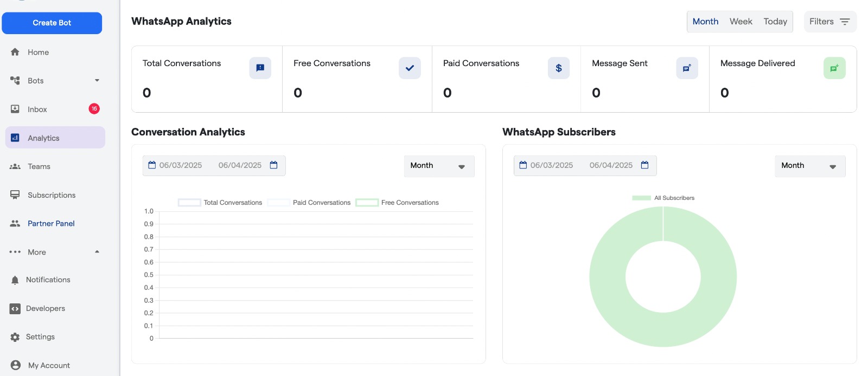Click the Message Delivered green icon

click(834, 68)
